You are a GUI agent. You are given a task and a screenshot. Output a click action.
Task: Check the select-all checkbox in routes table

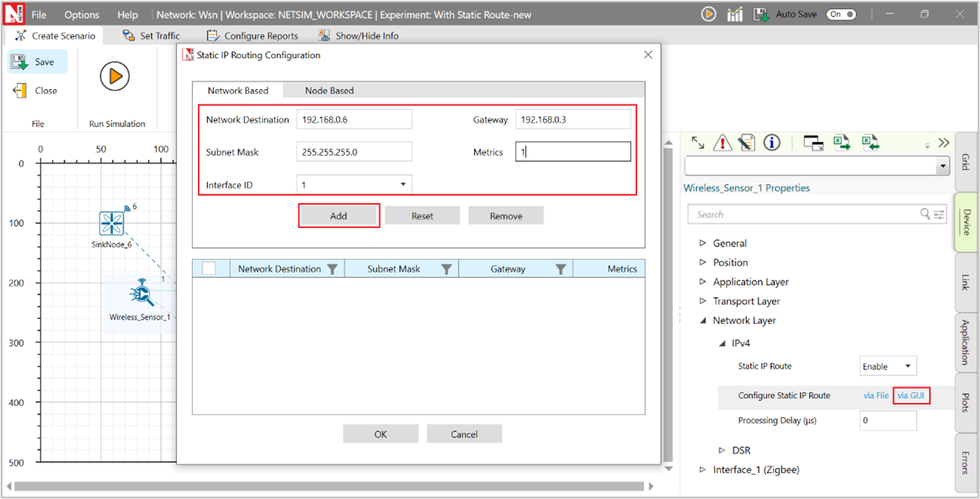coord(209,268)
